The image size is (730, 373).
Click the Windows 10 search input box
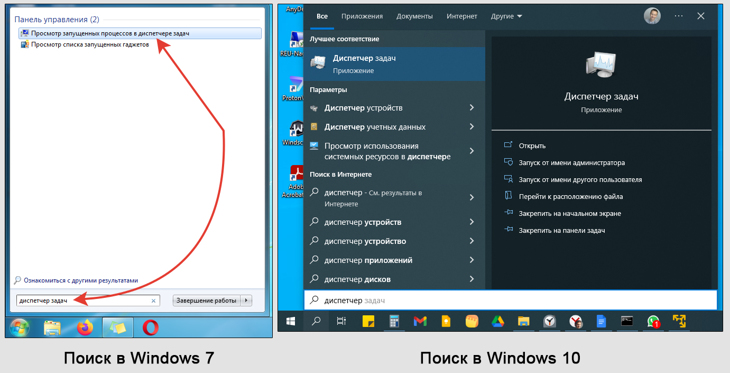511,300
